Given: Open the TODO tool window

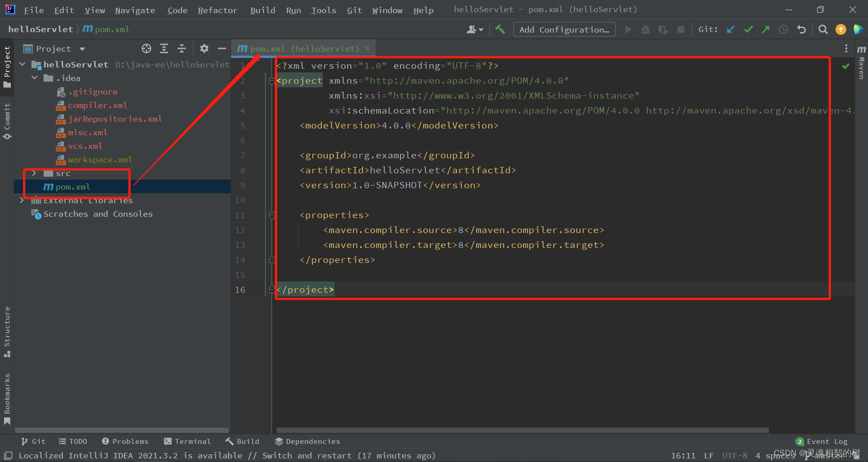Looking at the screenshot, I should point(73,441).
